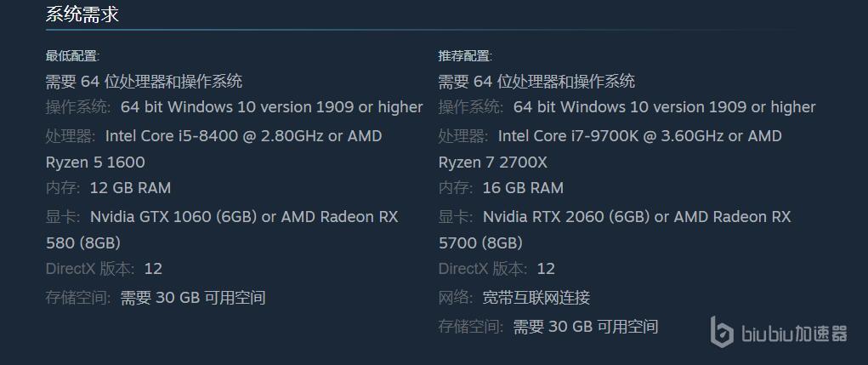
Task: Click the 显卡 label under 推荐配置
Action: tap(456, 217)
